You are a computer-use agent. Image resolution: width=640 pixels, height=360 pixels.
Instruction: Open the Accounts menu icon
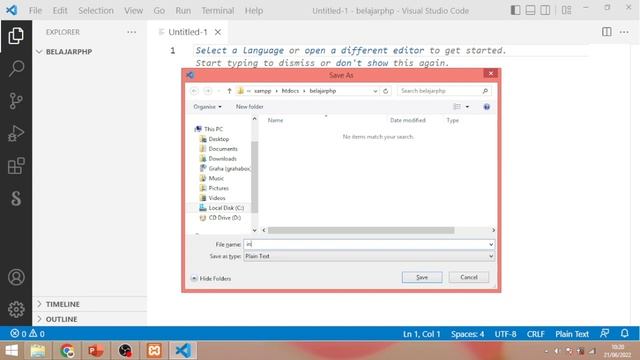pyautogui.click(x=16, y=277)
